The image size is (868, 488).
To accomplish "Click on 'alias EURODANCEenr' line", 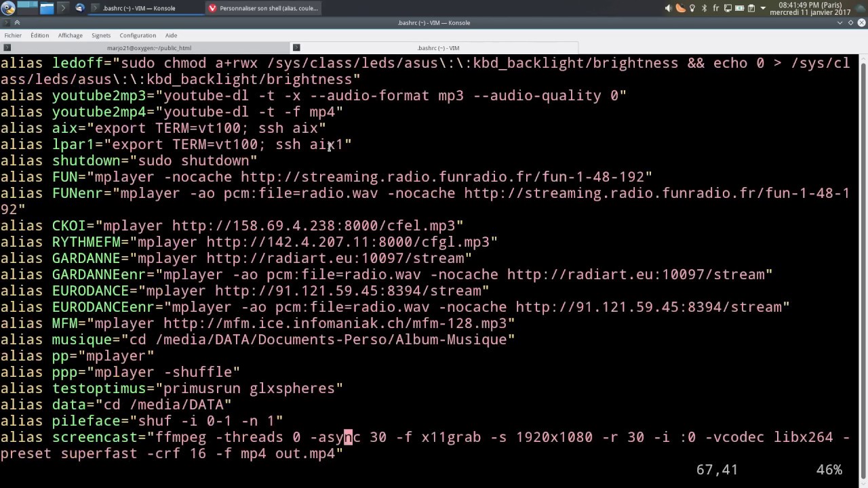I will pos(395,307).
